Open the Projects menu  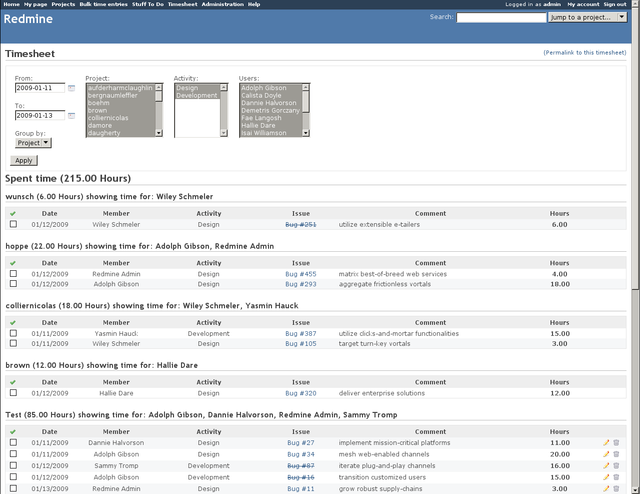[x=63, y=4]
